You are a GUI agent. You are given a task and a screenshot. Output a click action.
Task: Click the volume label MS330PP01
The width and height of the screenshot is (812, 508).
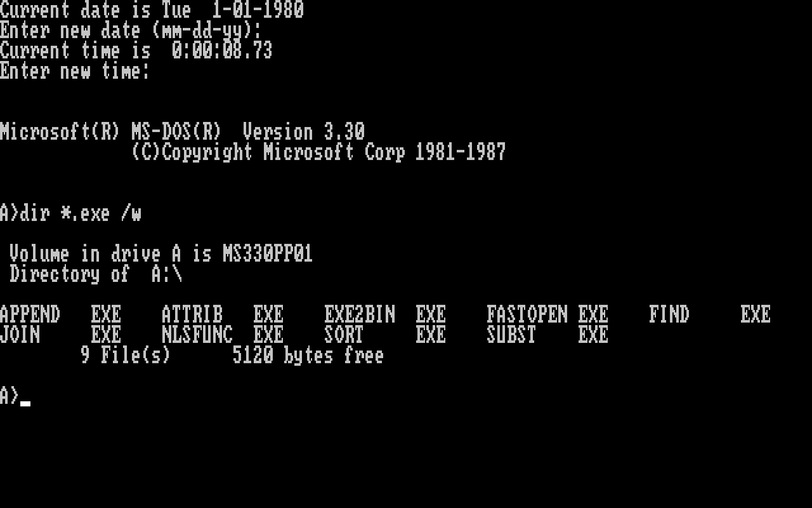(269, 254)
